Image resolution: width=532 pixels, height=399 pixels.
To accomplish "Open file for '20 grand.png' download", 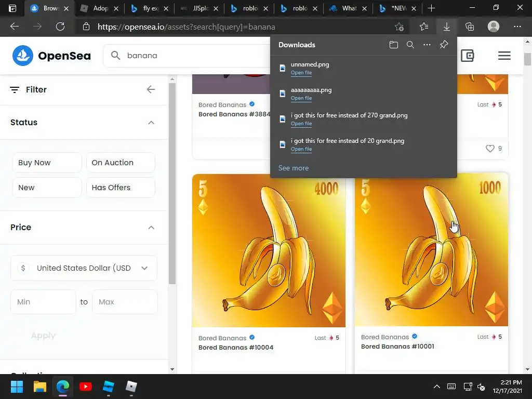I will click(301, 149).
